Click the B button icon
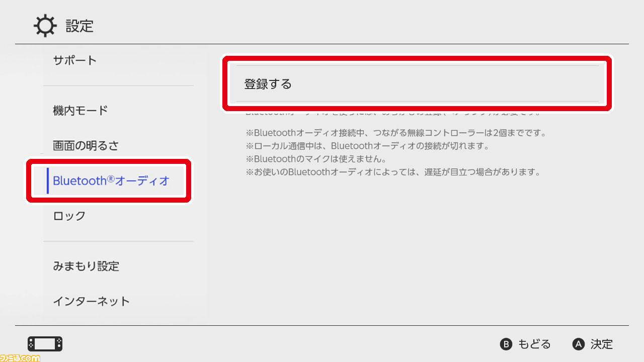Viewport: 644px width, 362px height. point(506,344)
